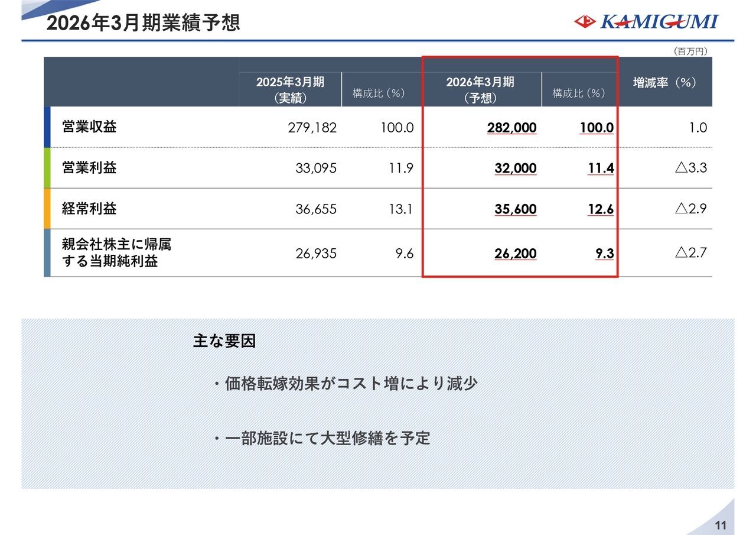Select the 2025年3月期(実績) column header
The width and height of the screenshot is (756, 535).
point(290,89)
